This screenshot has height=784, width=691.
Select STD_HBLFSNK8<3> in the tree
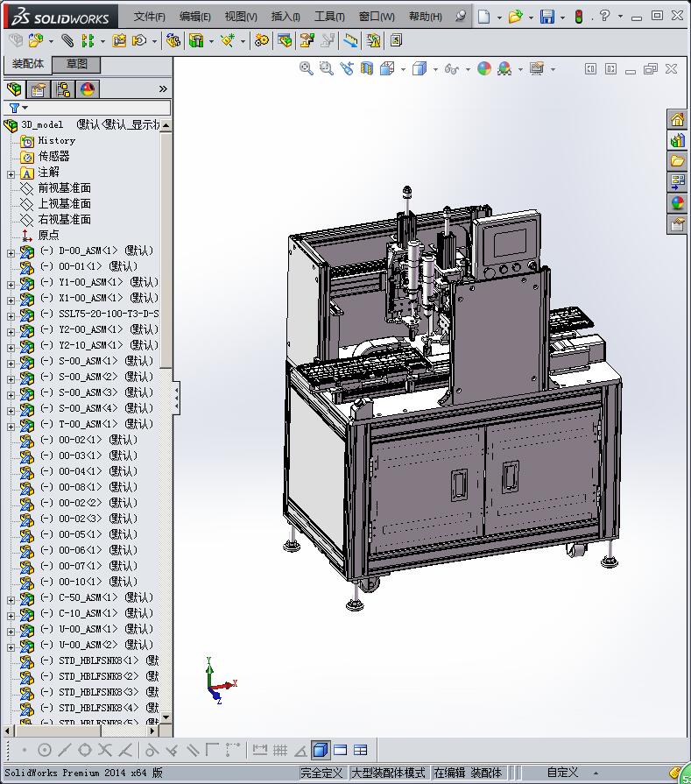99,692
